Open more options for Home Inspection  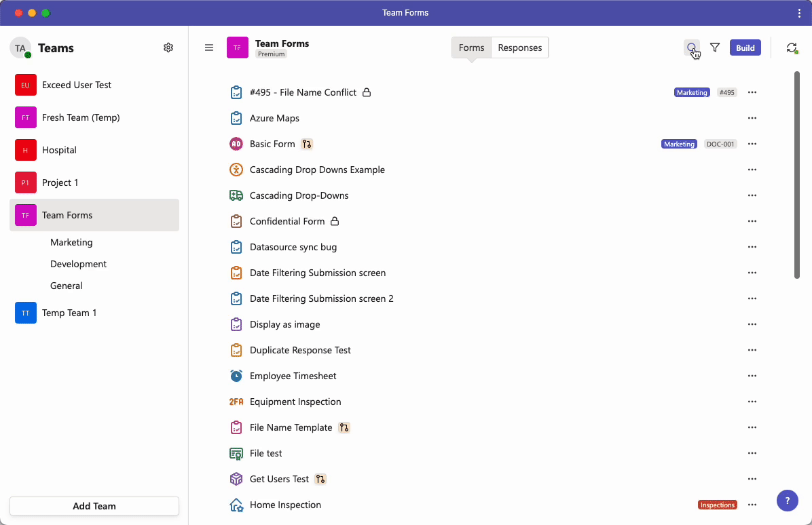tap(752, 505)
